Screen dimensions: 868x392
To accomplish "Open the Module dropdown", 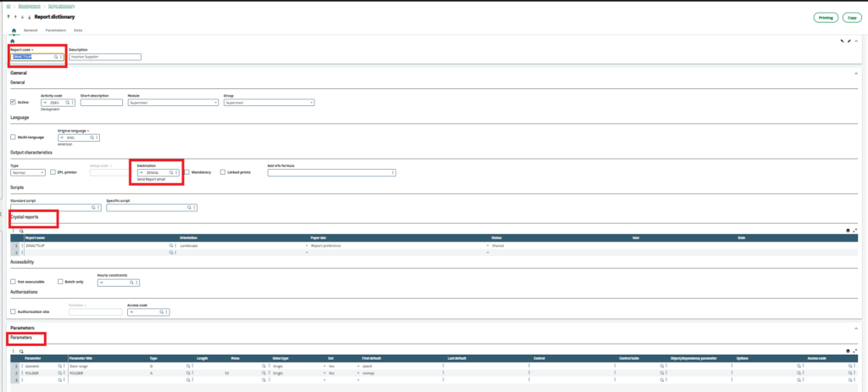I will point(173,103).
